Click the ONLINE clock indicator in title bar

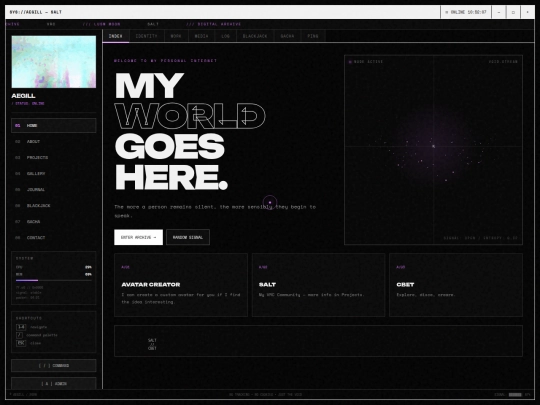coord(466,12)
